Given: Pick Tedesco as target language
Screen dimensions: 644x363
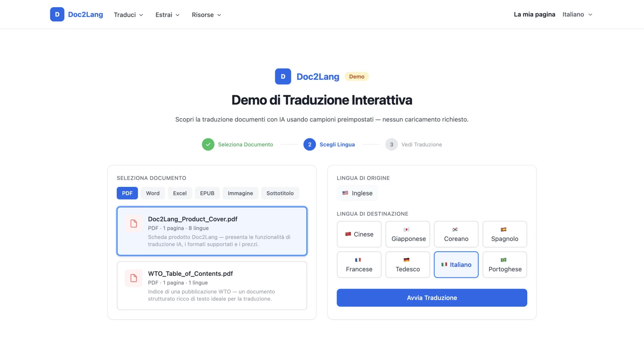Looking at the screenshot, I should pyautogui.click(x=408, y=265).
